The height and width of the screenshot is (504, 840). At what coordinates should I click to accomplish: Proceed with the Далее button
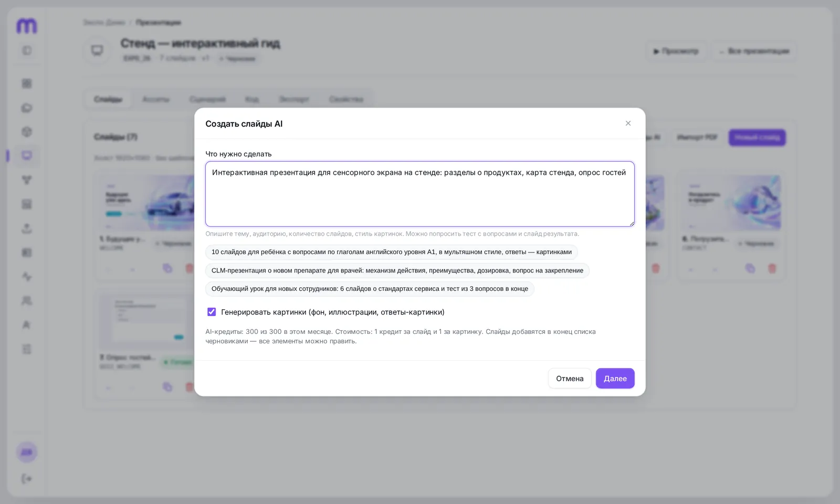(x=615, y=378)
